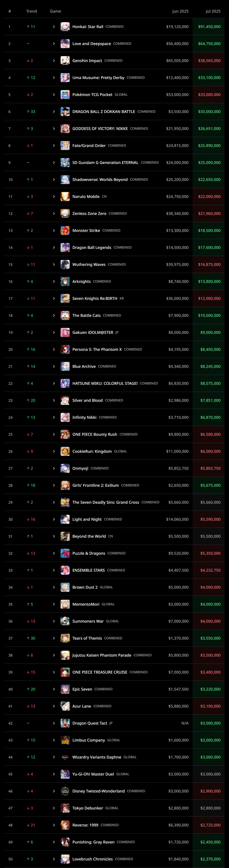Click the Genshin Impact game icon
Screen dimensions: 229x868
point(65,61)
